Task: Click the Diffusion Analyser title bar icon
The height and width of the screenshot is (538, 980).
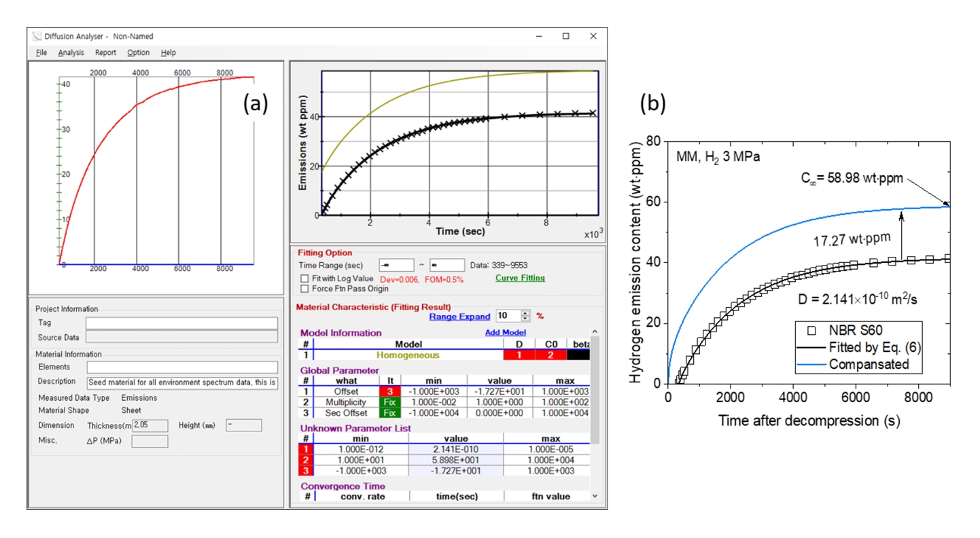Action: 36,36
